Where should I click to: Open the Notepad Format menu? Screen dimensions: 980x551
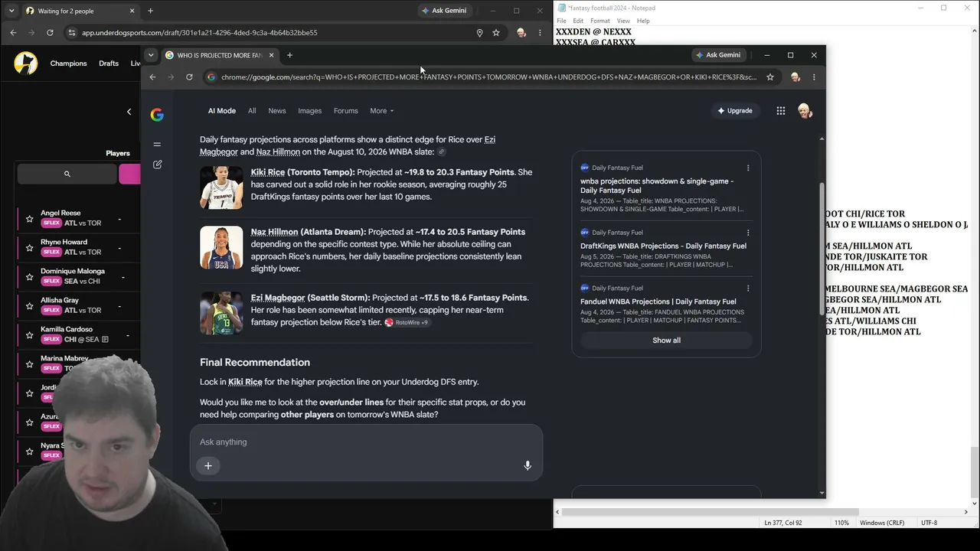(x=600, y=21)
